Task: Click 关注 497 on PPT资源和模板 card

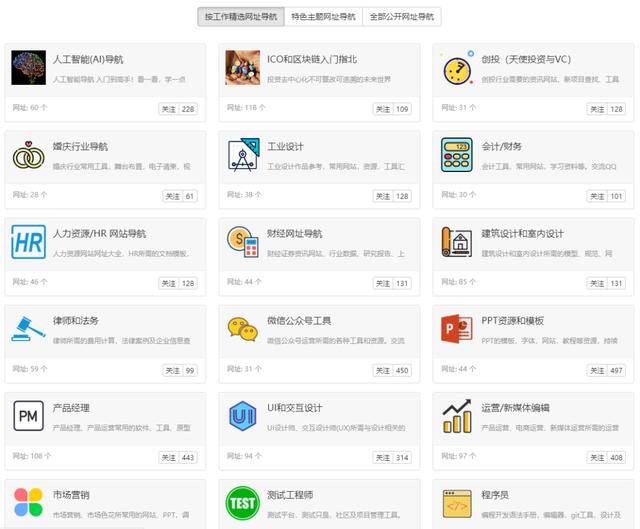Action: pos(606,371)
